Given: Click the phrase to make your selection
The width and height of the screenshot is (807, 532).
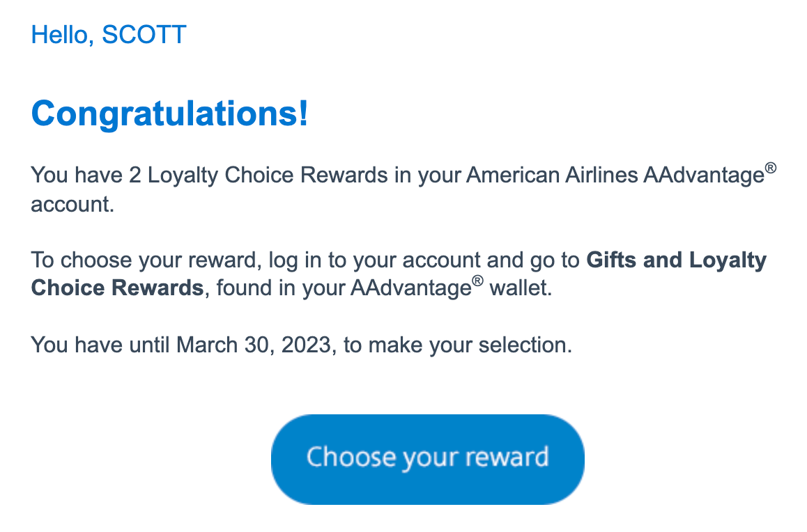Looking at the screenshot, I should point(458,345).
